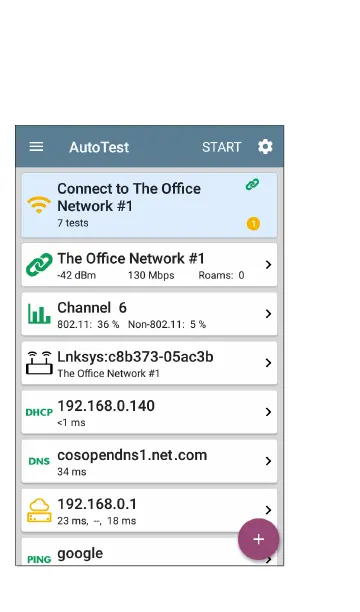Screen dimensions: 360x612
Task: Click the green chain link test icon
Action: [x=39, y=265]
